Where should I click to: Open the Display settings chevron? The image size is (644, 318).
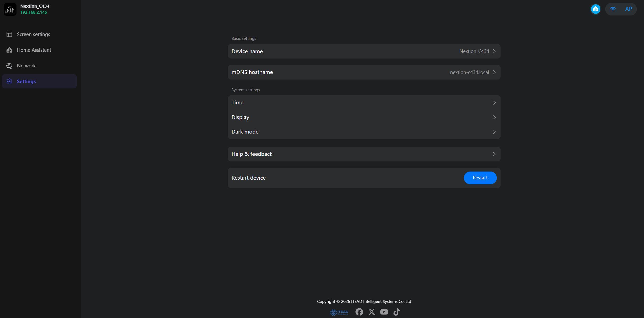pos(494,117)
